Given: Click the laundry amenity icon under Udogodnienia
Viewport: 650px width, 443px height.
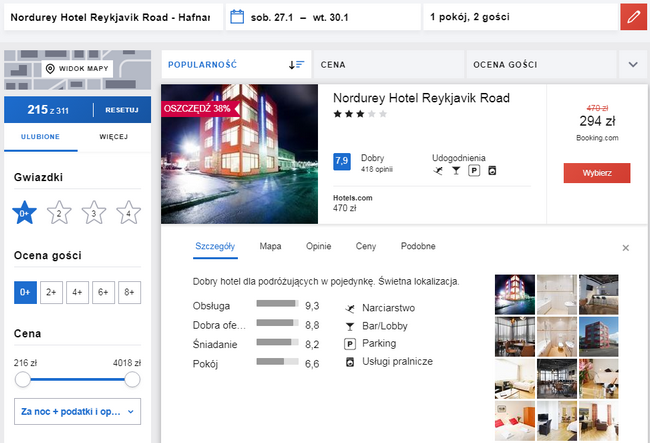Looking at the screenshot, I should [492, 170].
